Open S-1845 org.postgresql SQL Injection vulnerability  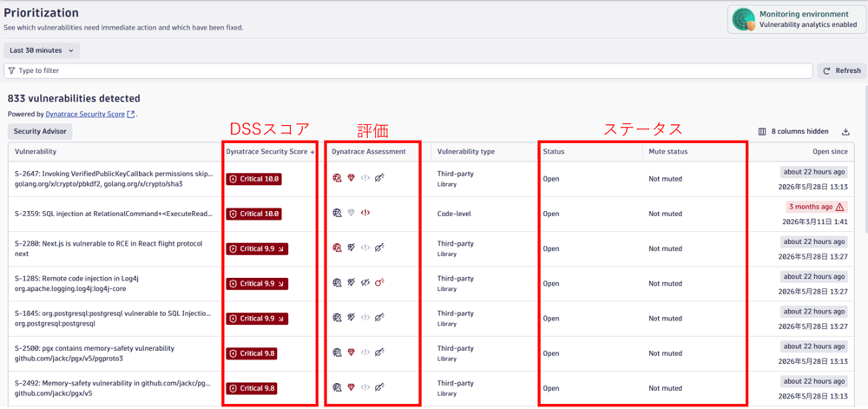114,318
